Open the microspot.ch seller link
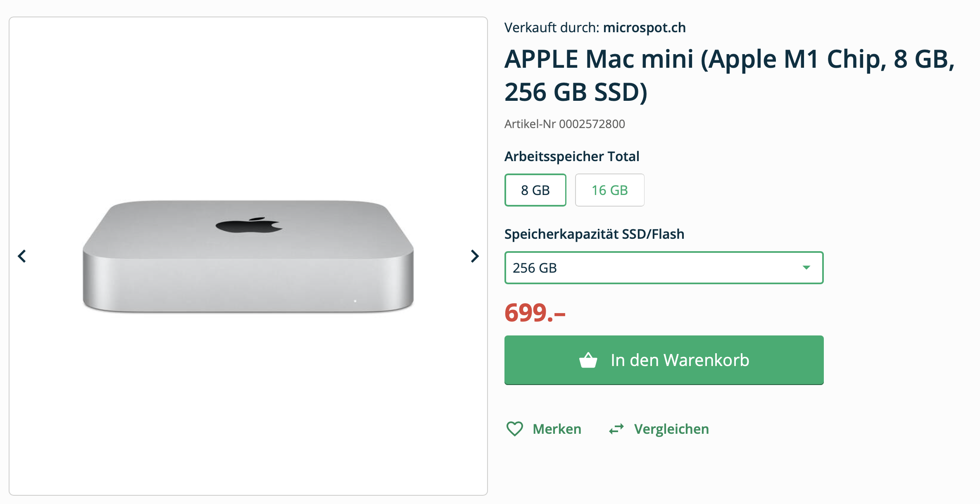 click(644, 28)
